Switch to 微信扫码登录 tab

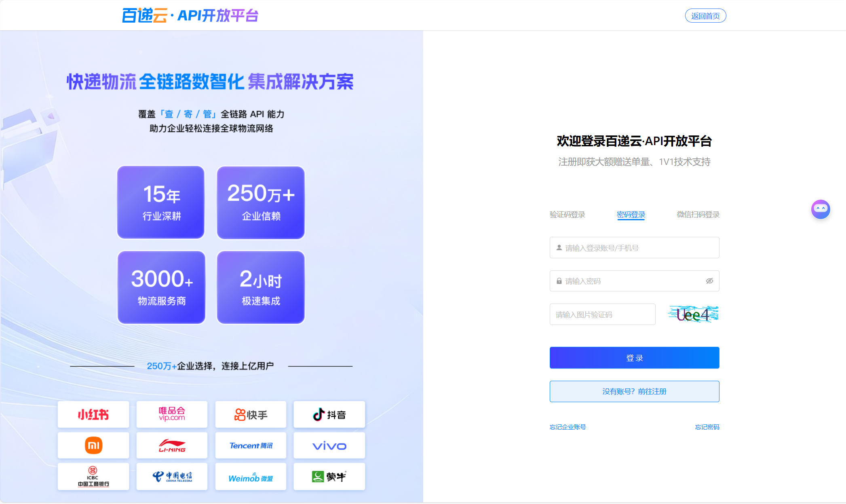[697, 214]
